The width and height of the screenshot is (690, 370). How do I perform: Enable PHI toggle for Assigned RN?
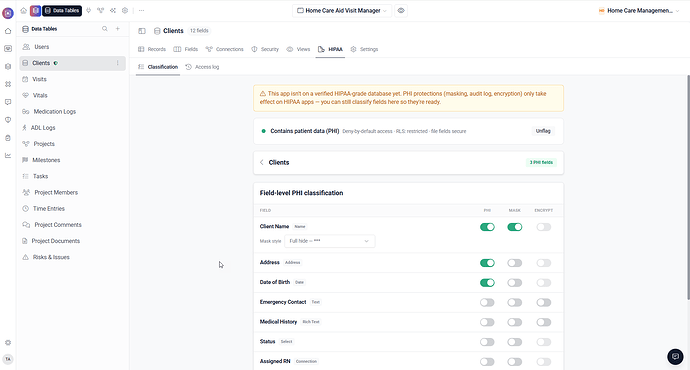coord(487,362)
